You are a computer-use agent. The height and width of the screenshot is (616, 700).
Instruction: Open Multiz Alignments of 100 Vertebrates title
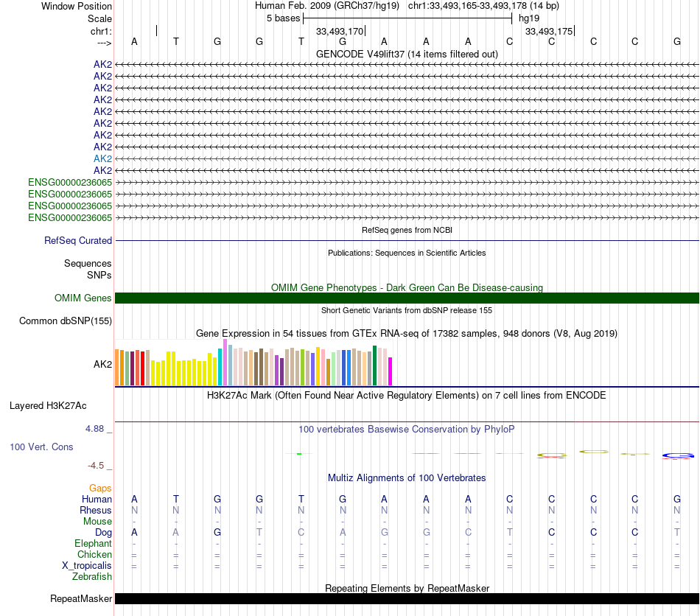point(407,478)
